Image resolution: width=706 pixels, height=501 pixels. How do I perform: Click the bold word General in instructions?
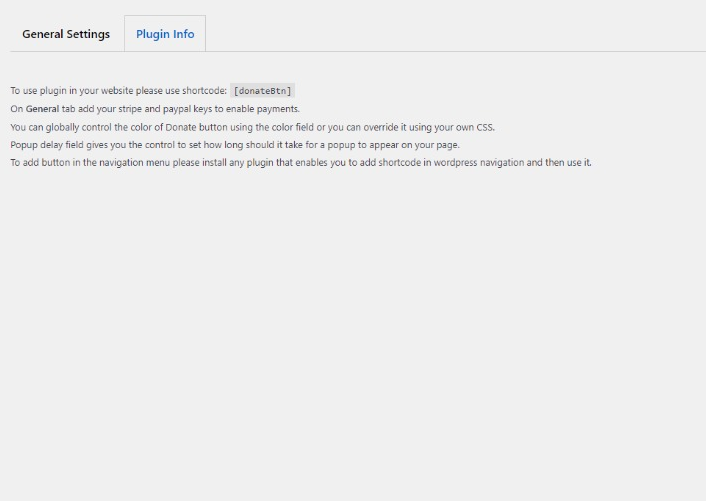(x=42, y=109)
